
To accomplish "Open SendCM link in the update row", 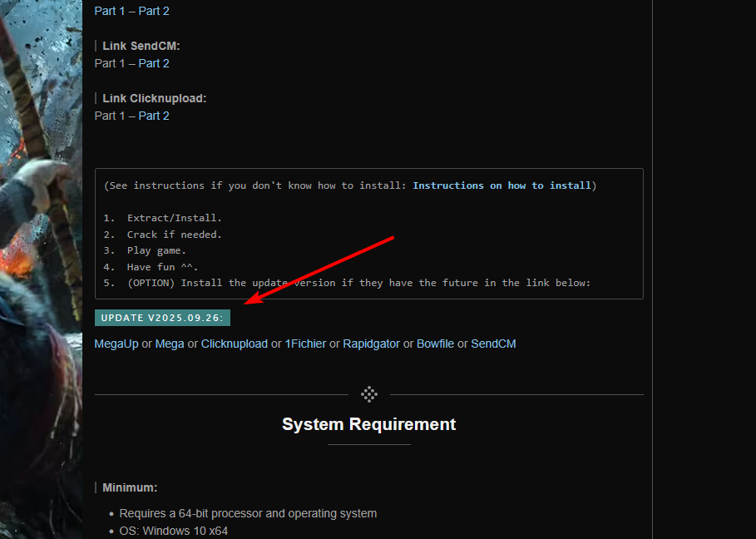I will [x=493, y=344].
